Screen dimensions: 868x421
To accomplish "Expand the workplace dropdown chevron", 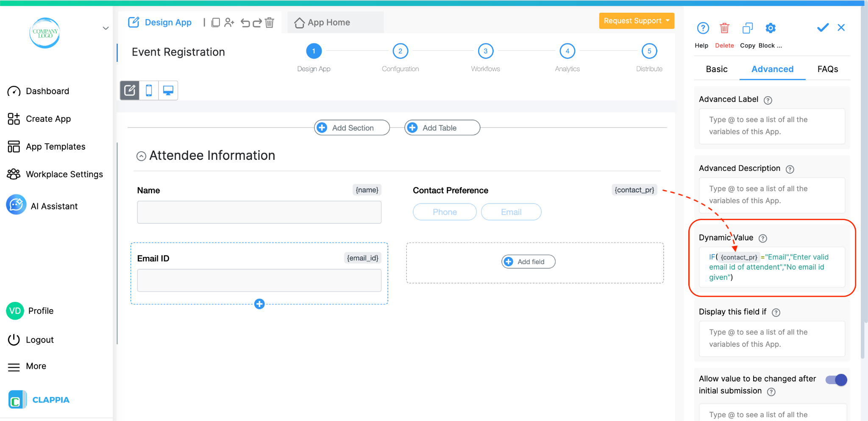I will click(106, 28).
